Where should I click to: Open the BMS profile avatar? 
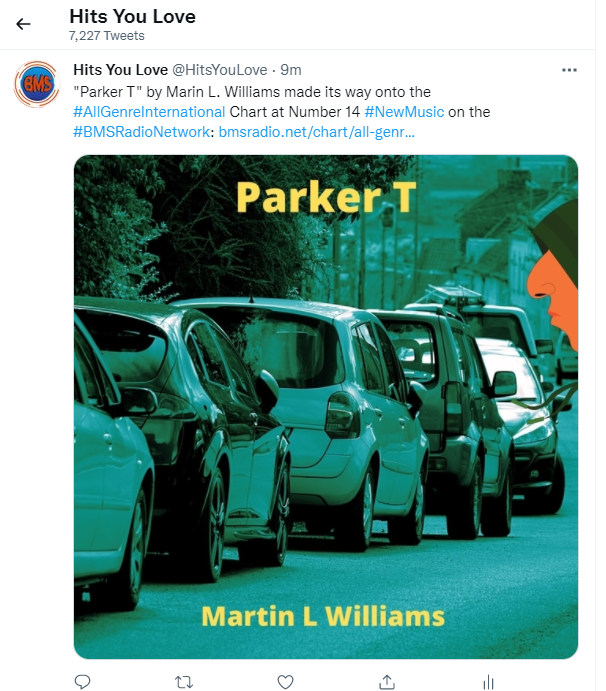(37, 84)
